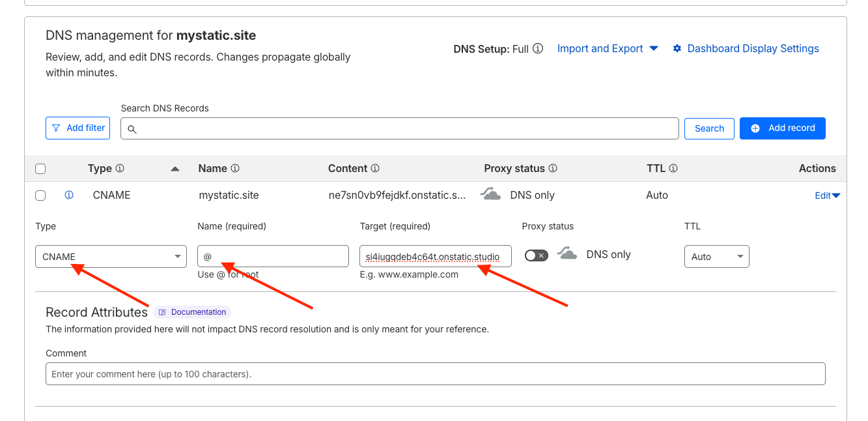Viewport: 868px width, 421px height.
Task: Click the DNS Setup info icon
Action: [538, 48]
